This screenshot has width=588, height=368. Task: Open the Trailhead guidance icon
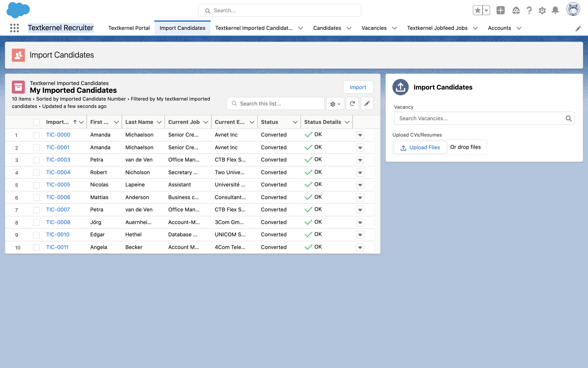[x=516, y=10]
